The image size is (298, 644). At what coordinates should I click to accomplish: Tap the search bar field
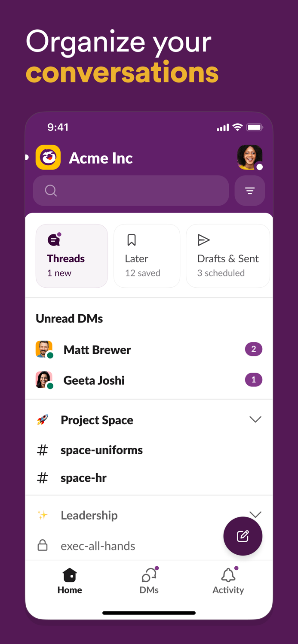129,190
